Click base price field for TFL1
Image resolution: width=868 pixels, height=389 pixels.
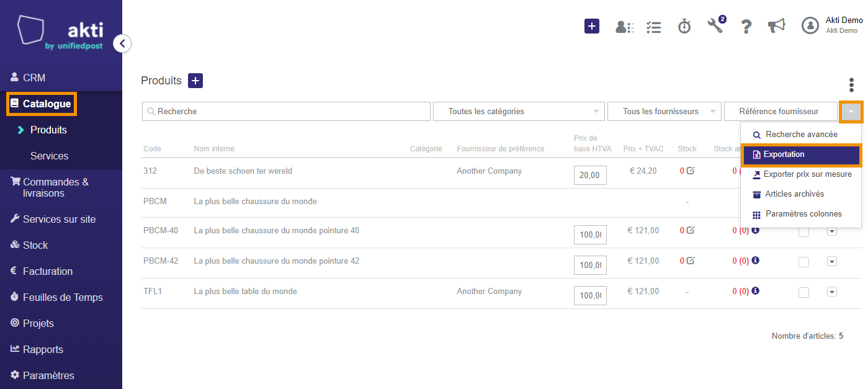coord(590,296)
